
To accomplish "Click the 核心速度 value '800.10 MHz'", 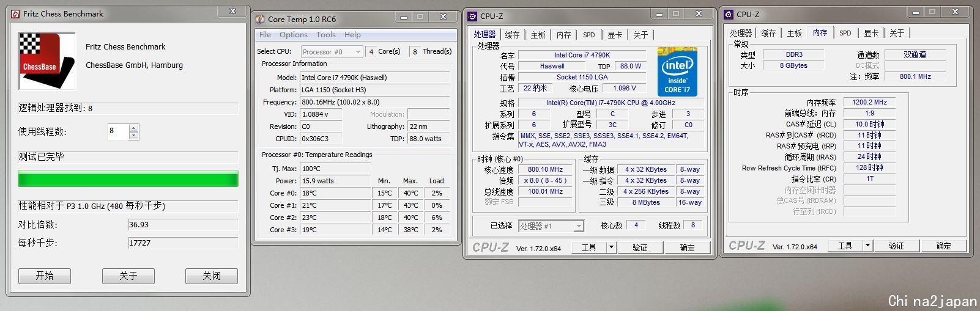I will pyautogui.click(x=545, y=169).
